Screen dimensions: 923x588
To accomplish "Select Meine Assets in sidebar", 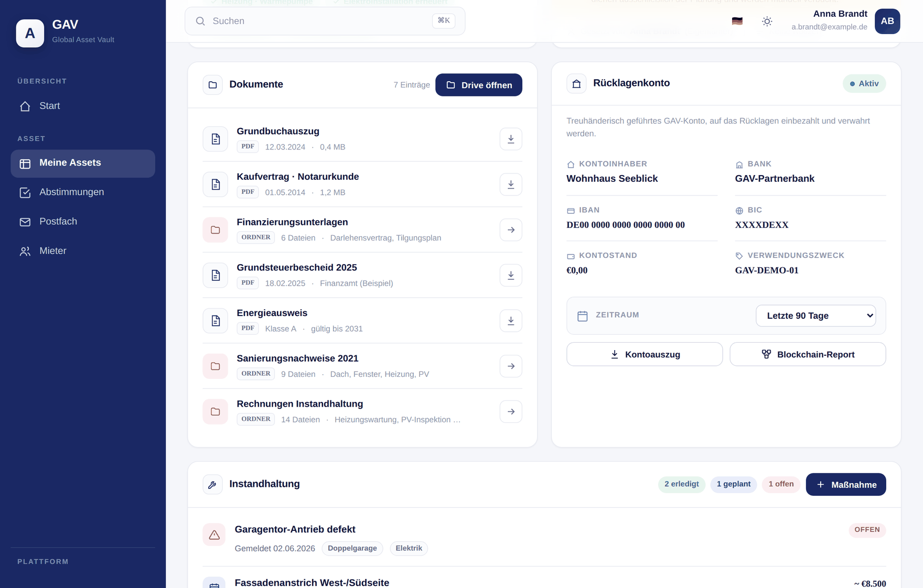I will point(83,164).
